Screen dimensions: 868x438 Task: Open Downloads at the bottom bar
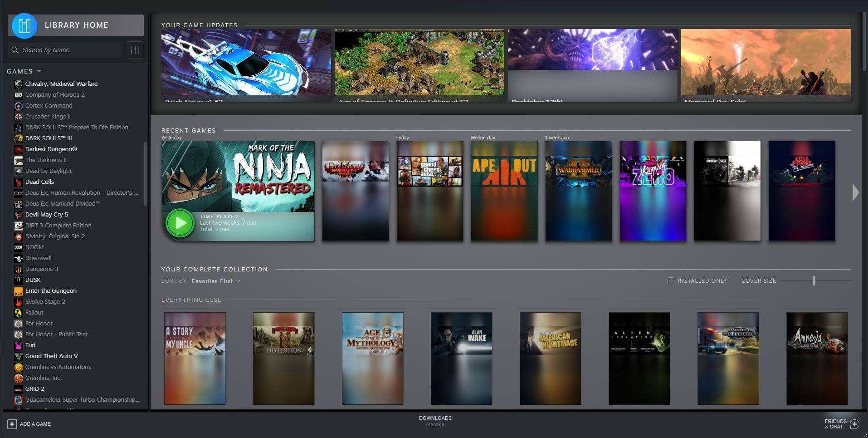[x=435, y=418]
